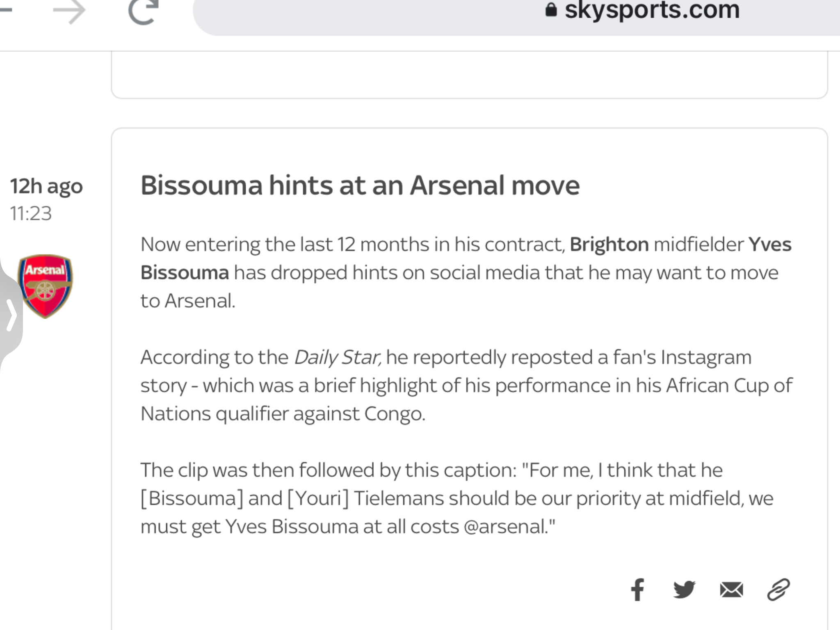The image size is (840, 630).
Task: Expand the side panel with the chevron handle
Action: tap(10, 315)
